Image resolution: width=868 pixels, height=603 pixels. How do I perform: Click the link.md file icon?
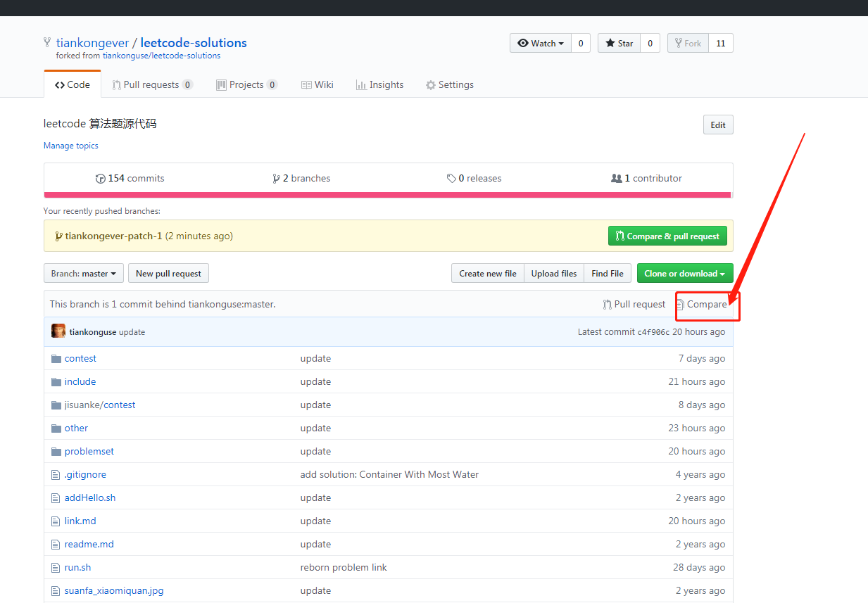point(56,521)
